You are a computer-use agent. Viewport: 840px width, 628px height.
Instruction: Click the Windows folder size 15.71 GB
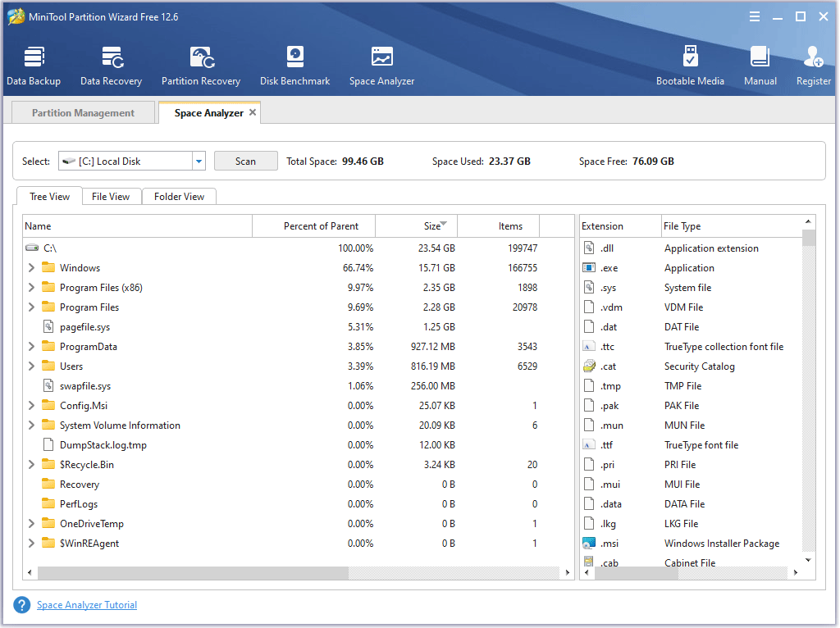tap(436, 268)
